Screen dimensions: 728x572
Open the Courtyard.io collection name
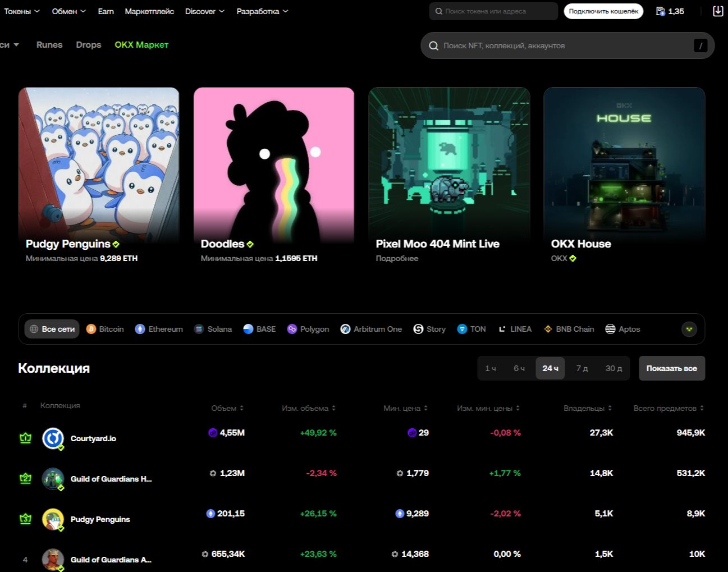click(x=93, y=438)
